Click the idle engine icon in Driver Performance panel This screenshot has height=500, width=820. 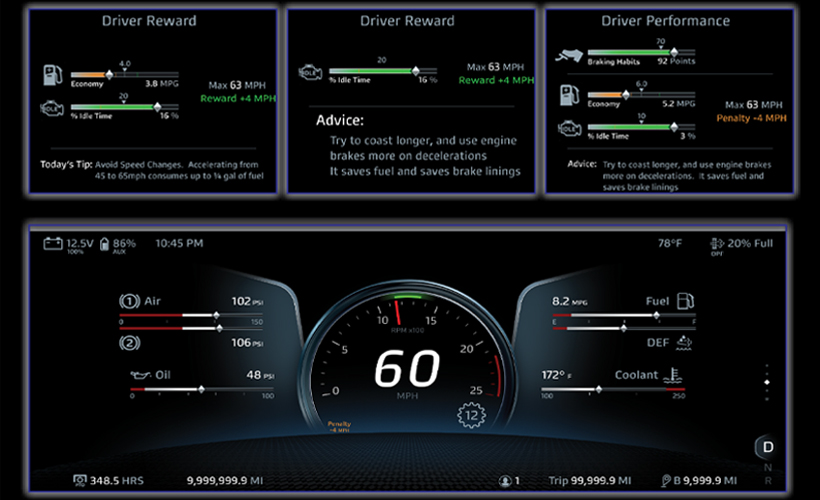[570, 129]
